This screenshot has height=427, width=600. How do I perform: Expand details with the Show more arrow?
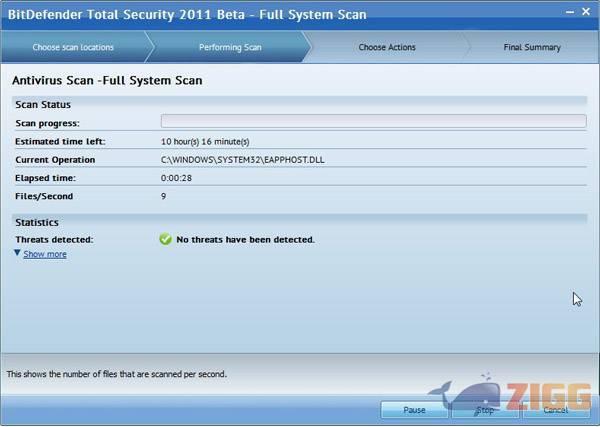coord(17,254)
